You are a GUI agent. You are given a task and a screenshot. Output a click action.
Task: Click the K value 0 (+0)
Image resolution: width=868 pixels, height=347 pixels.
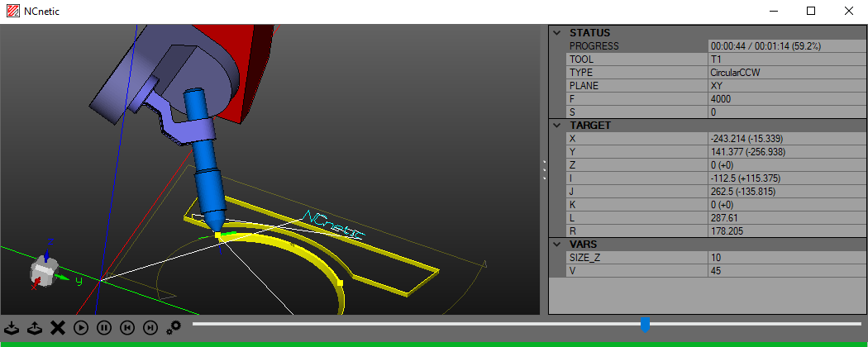coord(786,205)
